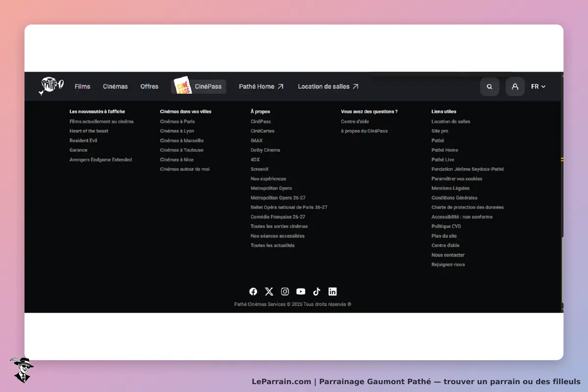Viewport: 588px width, 392px height.
Task: Open Charte de protection des données
Action: [x=467, y=207]
